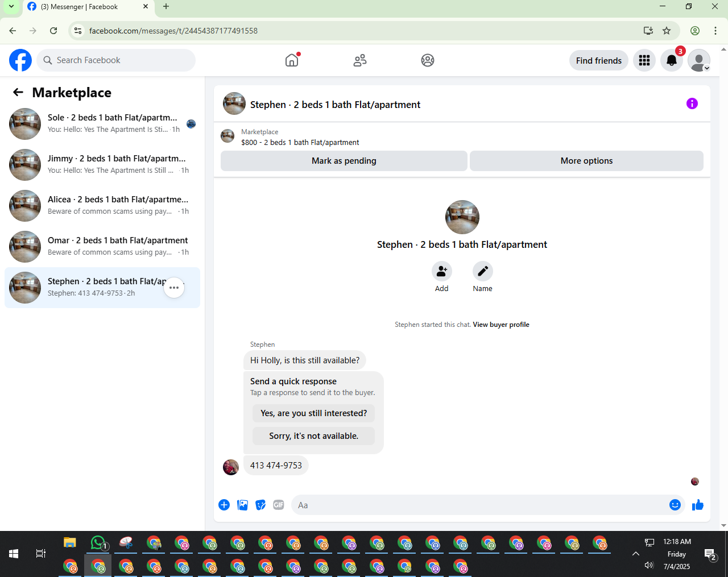Open the account profile avatar menu
728x577 pixels.
pyautogui.click(x=699, y=60)
